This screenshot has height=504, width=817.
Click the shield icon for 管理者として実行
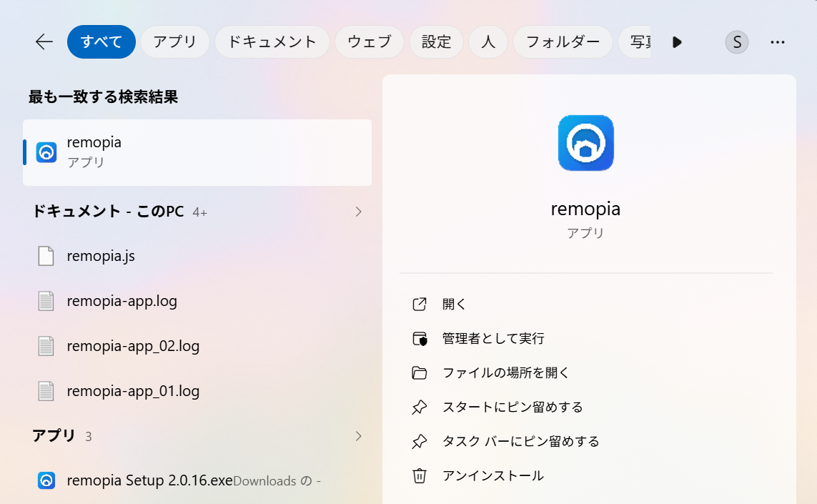[420, 339]
